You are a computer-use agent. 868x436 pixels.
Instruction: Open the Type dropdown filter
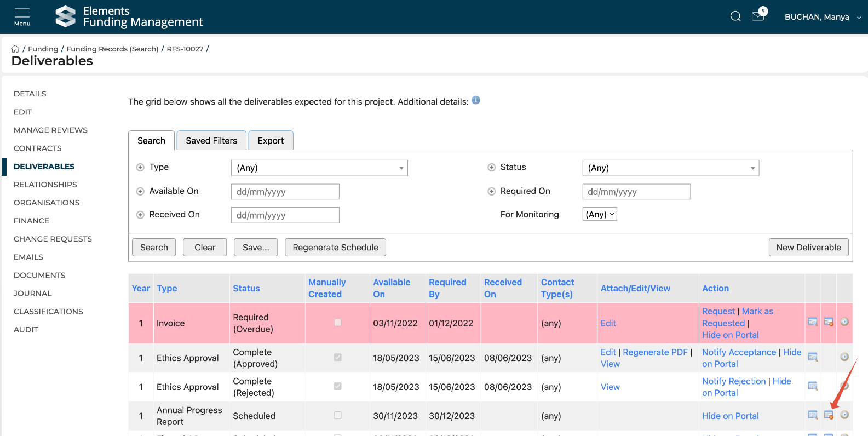(319, 168)
